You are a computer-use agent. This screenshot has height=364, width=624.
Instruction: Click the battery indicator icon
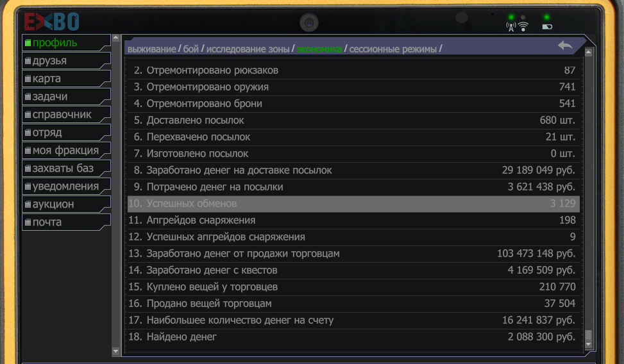(547, 27)
